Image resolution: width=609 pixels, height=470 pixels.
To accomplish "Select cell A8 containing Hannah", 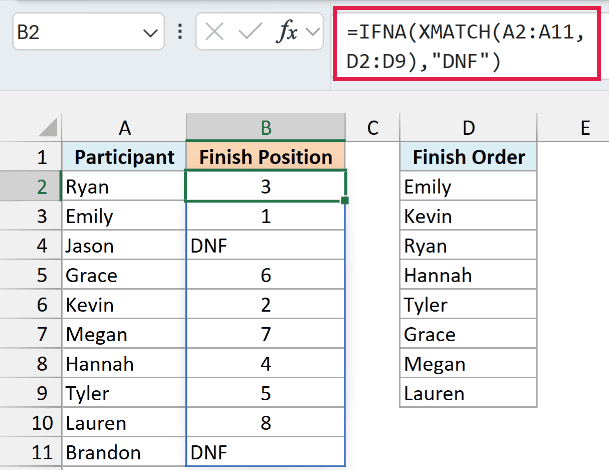I will [x=124, y=363].
